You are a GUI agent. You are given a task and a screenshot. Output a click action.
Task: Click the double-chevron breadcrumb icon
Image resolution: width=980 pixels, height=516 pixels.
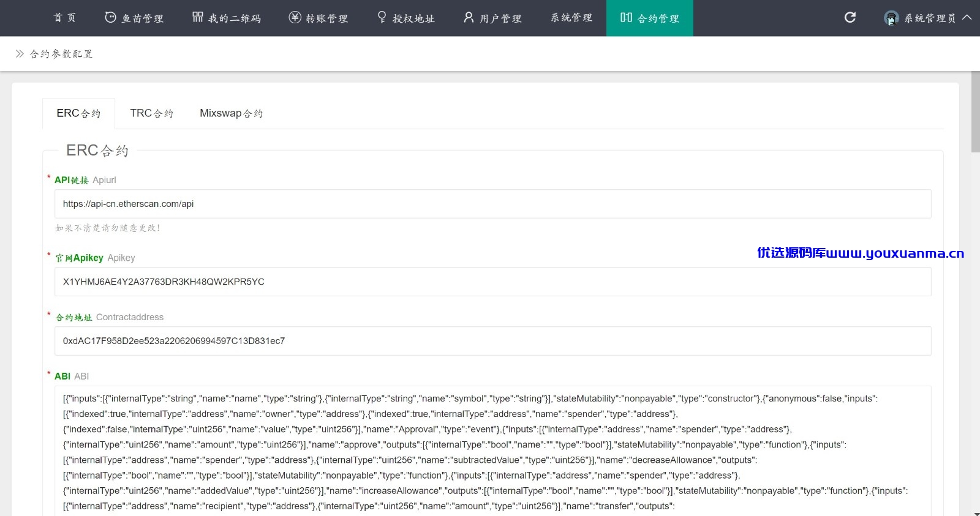[x=20, y=53]
